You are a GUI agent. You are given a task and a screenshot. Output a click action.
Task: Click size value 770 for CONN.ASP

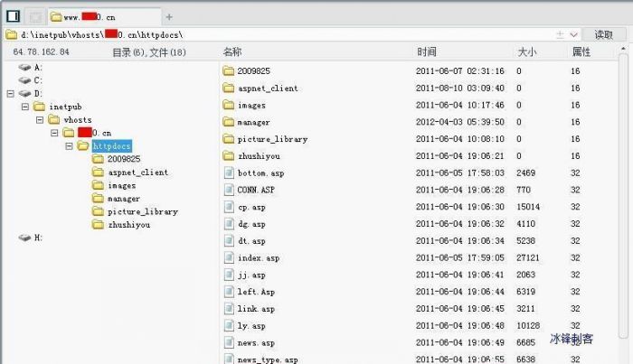pos(524,190)
